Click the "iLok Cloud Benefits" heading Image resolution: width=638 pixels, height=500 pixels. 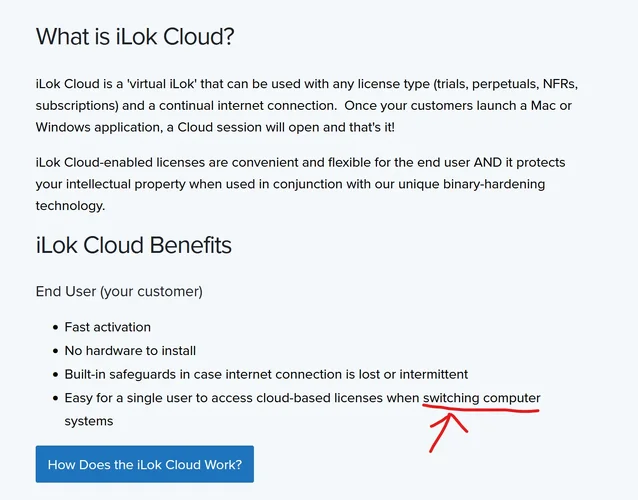tap(133, 245)
